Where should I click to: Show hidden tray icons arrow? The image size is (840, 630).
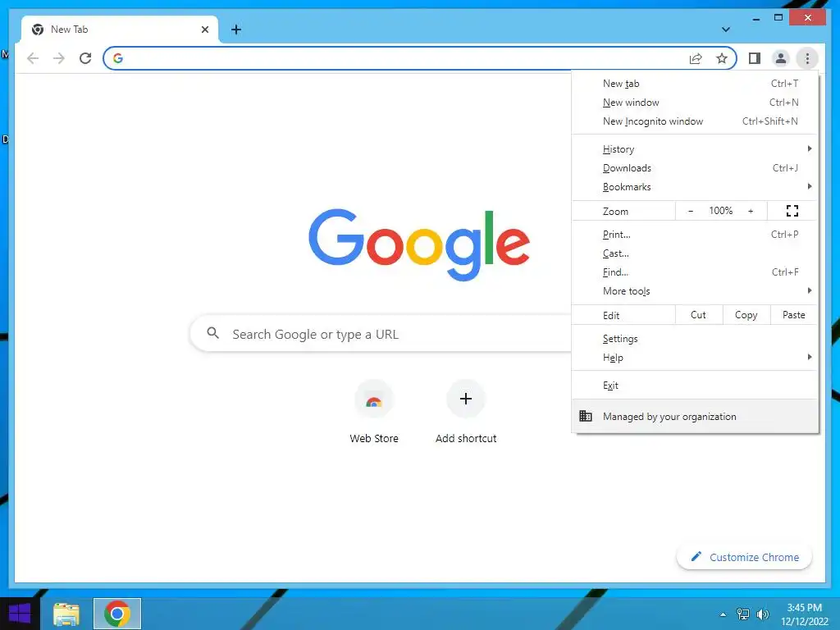click(x=724, y=614)
